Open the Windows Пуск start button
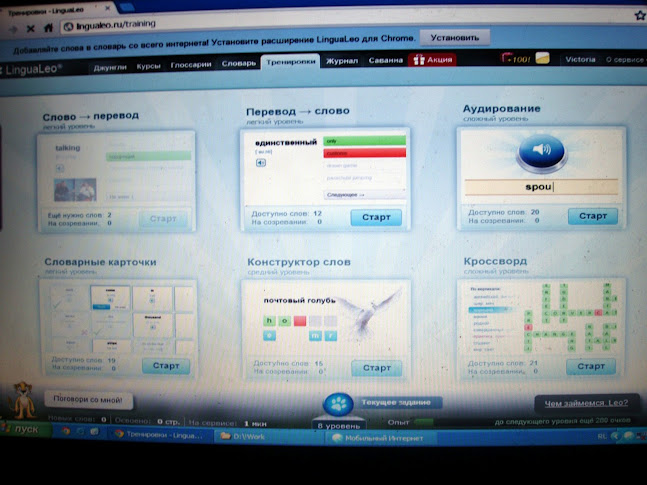The height and width of the screenshot is (485, 647). click(x=26, y=429)
